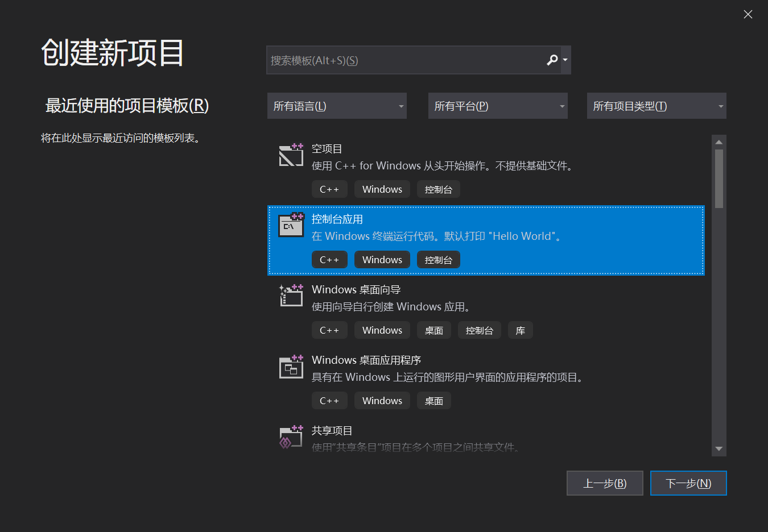Click Windows tag under Windows 桌面向导

pos(382,330)
